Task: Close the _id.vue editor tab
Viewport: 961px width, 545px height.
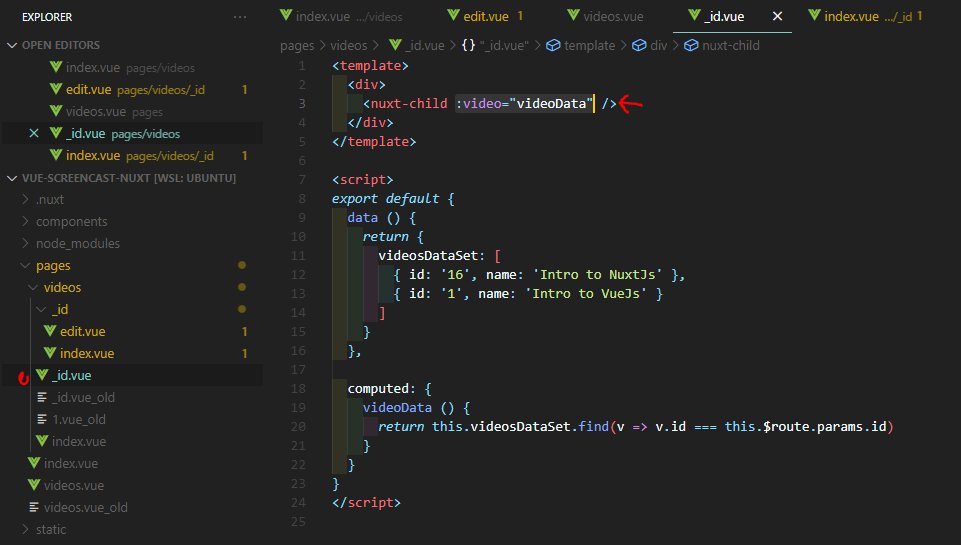Action: pyautogui.click(x=777, y=17)
